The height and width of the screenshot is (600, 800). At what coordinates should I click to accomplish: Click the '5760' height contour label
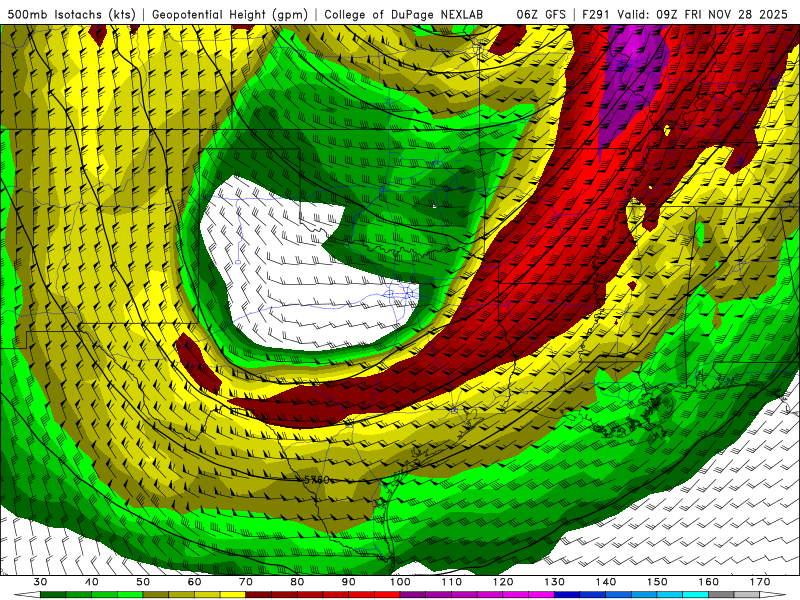pyautogui.click(x=316, y=480)
